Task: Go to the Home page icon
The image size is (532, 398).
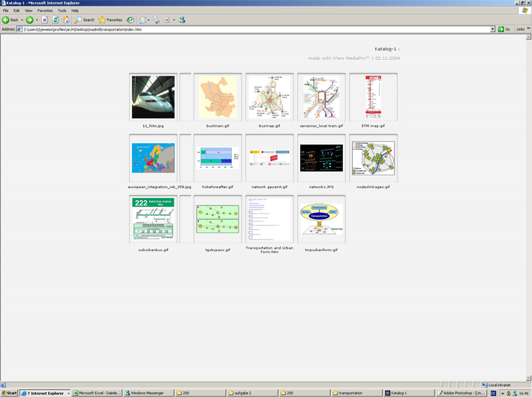Action: (x=66, y=20)
